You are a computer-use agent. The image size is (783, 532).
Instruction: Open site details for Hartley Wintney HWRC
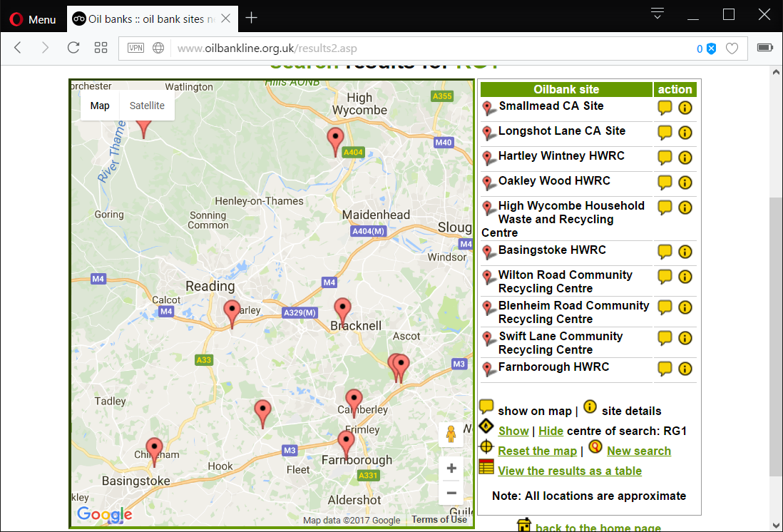pos(685,158)
